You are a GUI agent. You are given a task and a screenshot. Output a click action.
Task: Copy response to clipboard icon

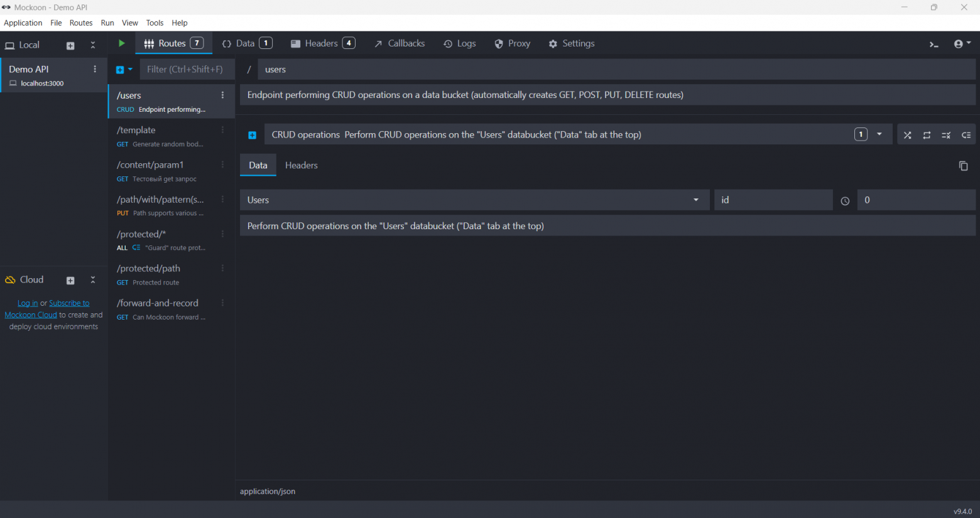[x=963, y=166]
